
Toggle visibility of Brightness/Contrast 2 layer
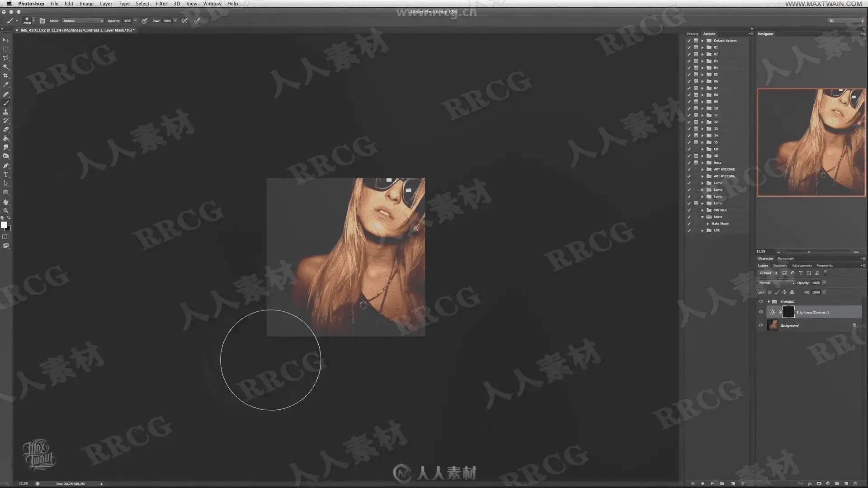point(760,312)
